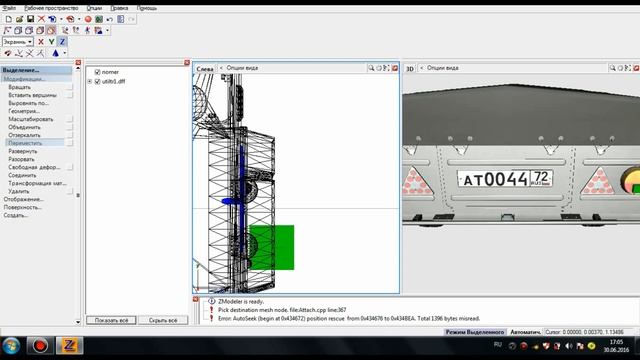Select the Отзеркалить command
640x360 pixels.
point(24,135)
